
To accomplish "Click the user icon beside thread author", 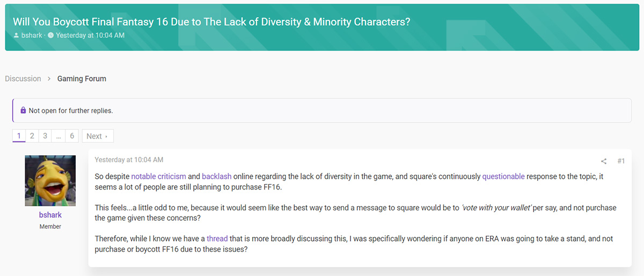I will click(x=16, y=35).
